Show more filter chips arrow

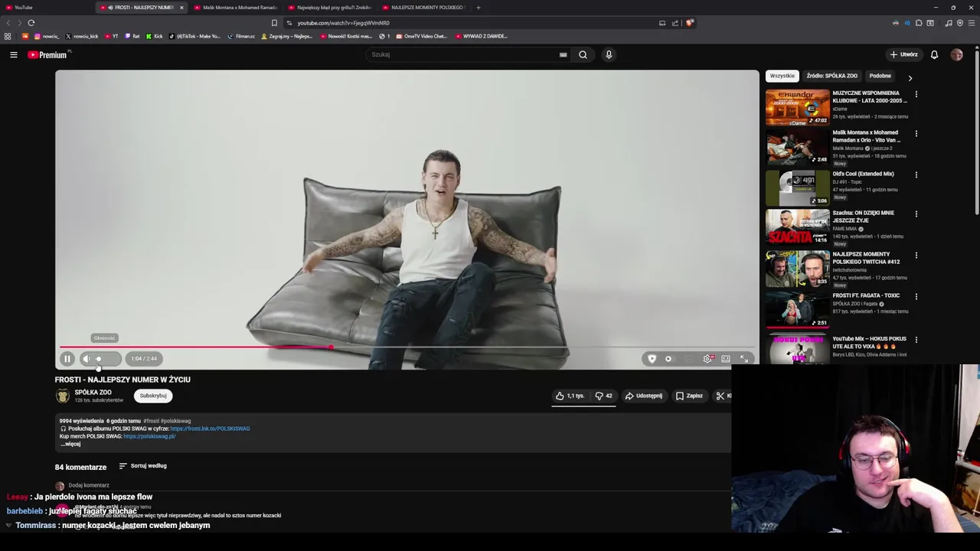(x=910, y=77)
